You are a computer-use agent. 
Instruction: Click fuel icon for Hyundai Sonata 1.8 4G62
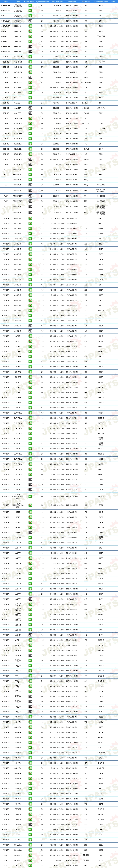[30, 717]
